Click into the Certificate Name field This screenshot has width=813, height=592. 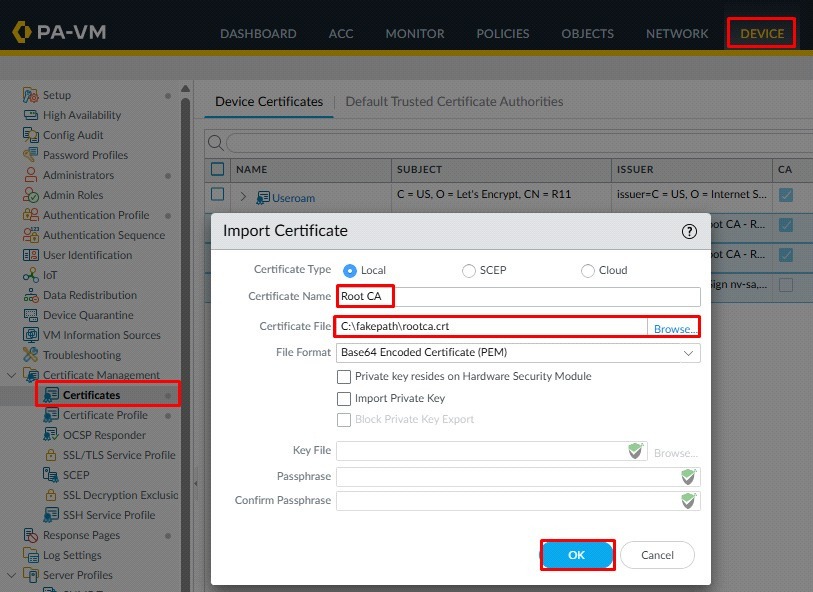(x=518, y=297)
